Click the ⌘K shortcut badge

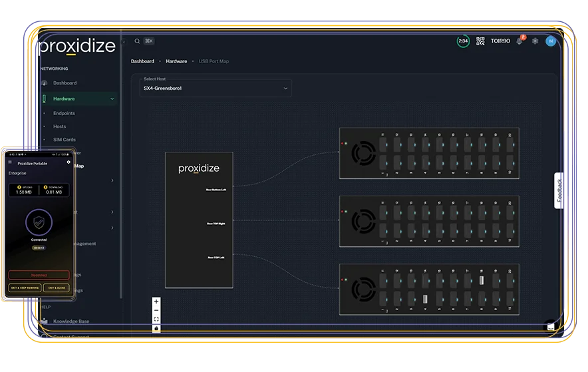point(149,41)
